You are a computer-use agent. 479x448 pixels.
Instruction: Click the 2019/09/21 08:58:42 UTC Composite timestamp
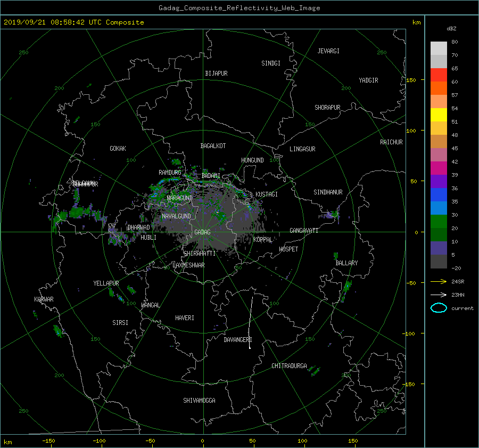(x=73, y=22)
